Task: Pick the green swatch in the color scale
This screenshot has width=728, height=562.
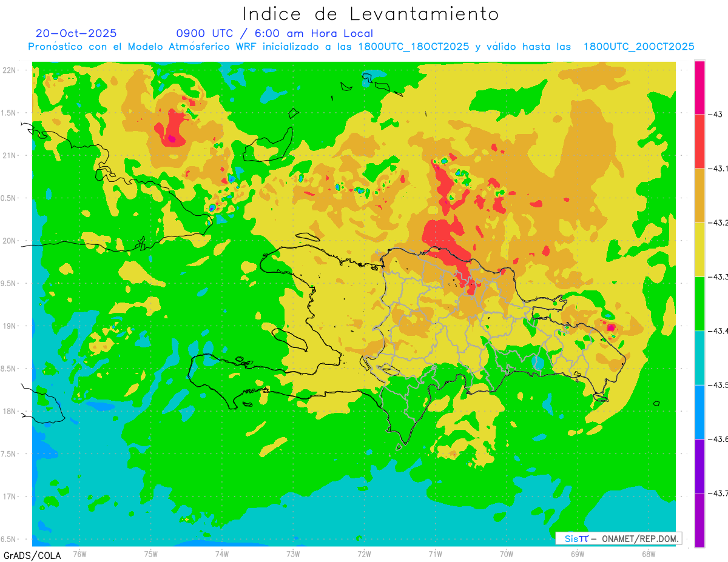Action: (x=699, y=303)
